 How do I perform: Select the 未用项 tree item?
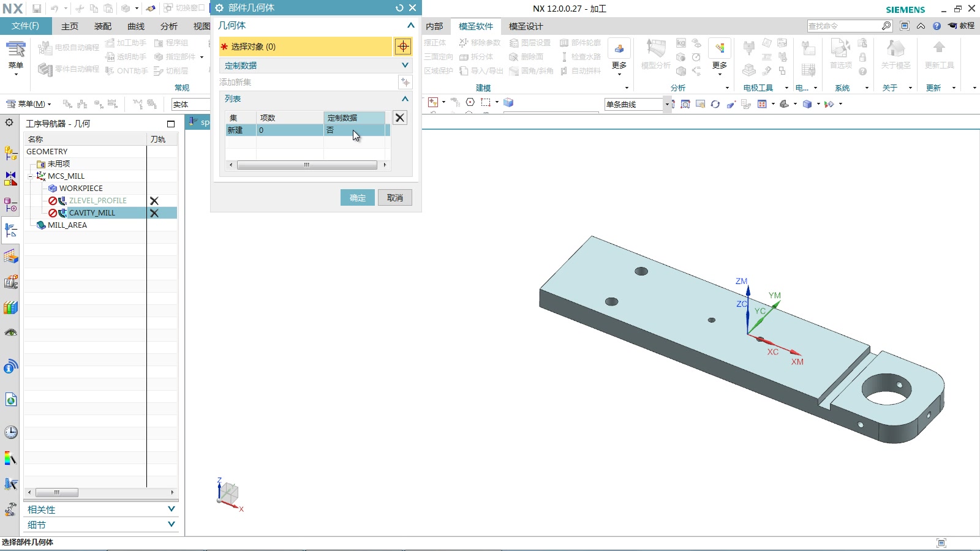pos(59,164)
